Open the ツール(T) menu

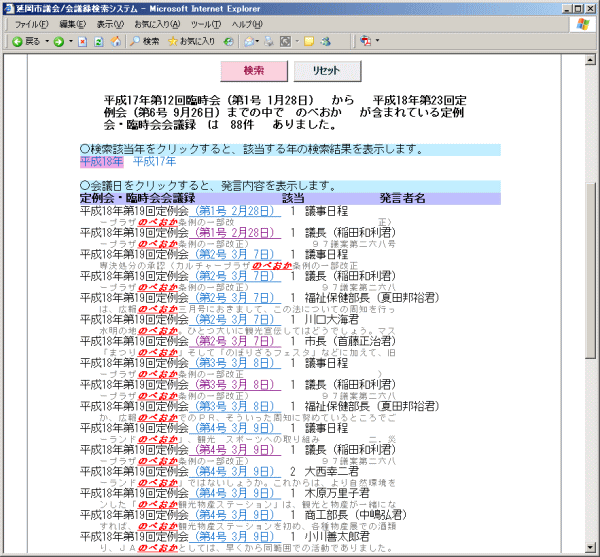pos(206,24)
